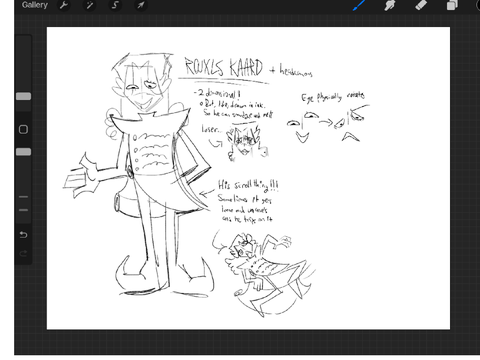Click the 'Eye physically rotate' note

point(333,97)
